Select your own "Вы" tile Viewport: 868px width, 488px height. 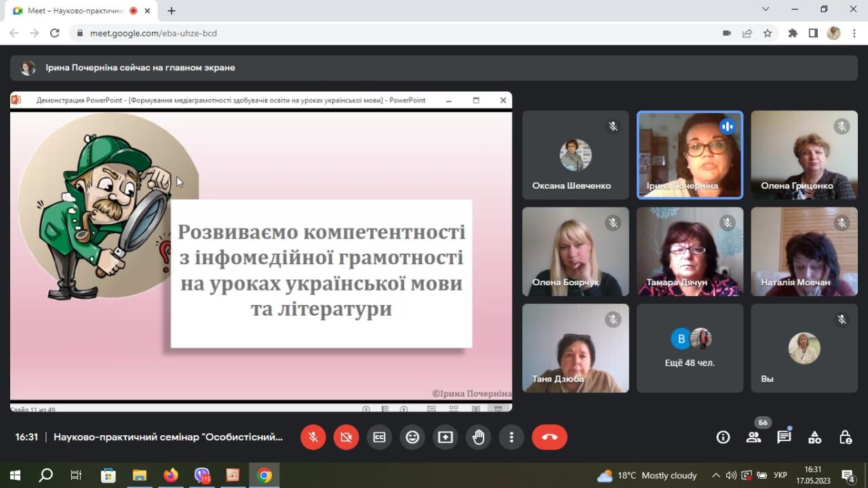pos(804,348)
